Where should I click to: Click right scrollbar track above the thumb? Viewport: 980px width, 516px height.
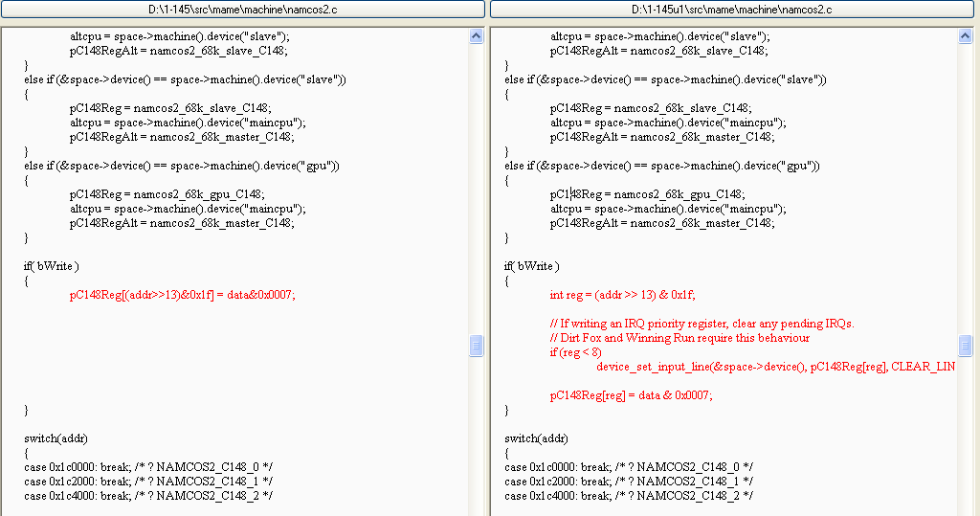pos(966,191)
